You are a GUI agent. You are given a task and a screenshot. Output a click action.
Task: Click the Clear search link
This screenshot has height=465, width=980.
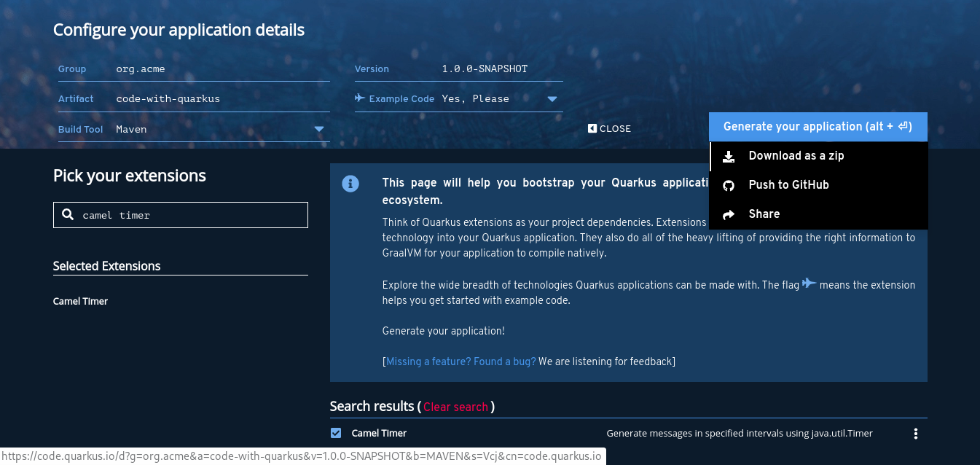(455, 407)
